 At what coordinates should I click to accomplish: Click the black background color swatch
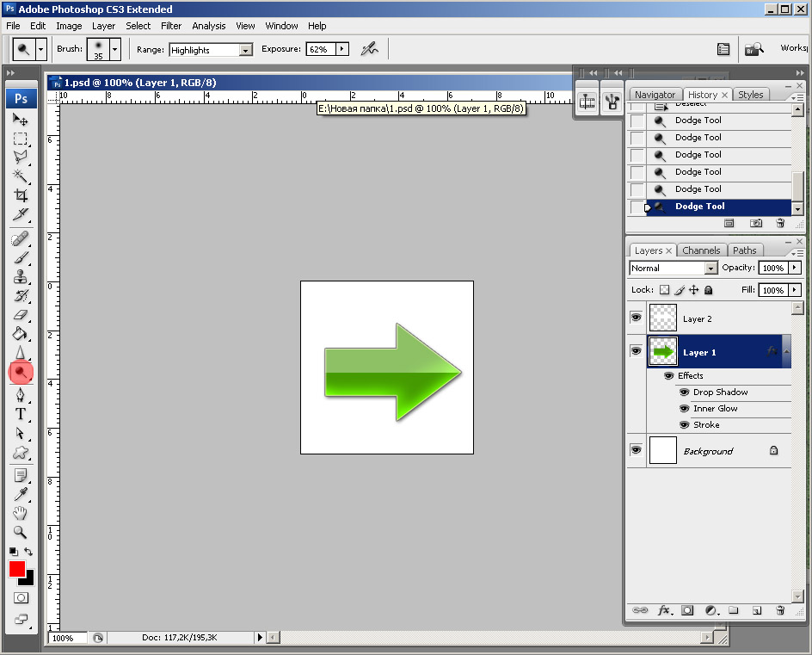pos(28,580)
